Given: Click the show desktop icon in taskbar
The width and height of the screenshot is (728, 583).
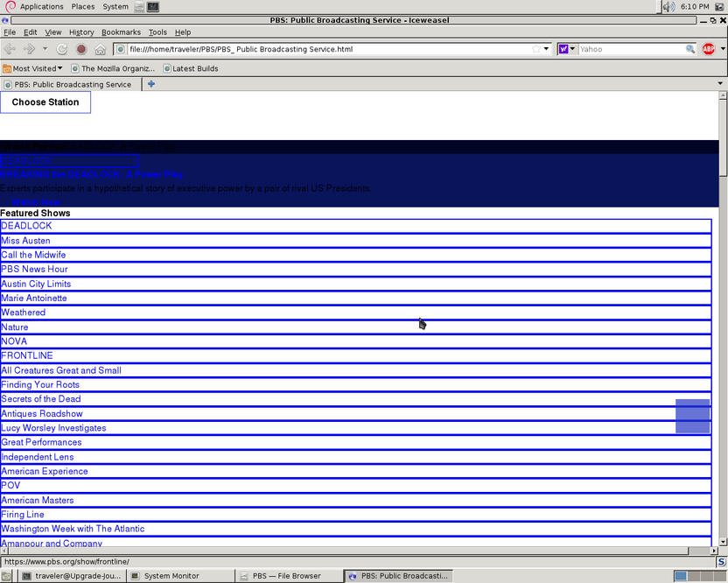Looking at the screenshot, I should pyautogui.click(x=6, y=576).
